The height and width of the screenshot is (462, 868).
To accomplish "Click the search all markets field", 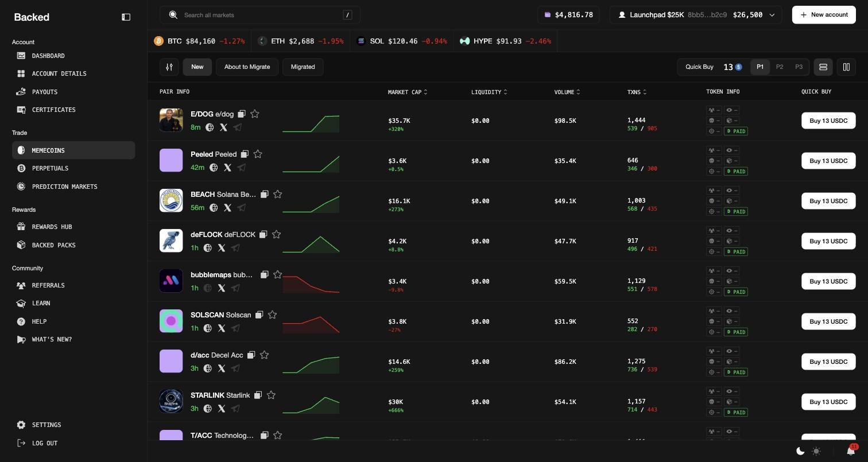I will [260, 15].
